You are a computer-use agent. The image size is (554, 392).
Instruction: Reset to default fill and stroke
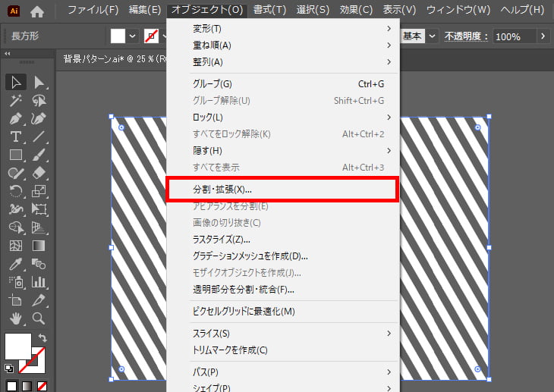(x=8, y=368)
